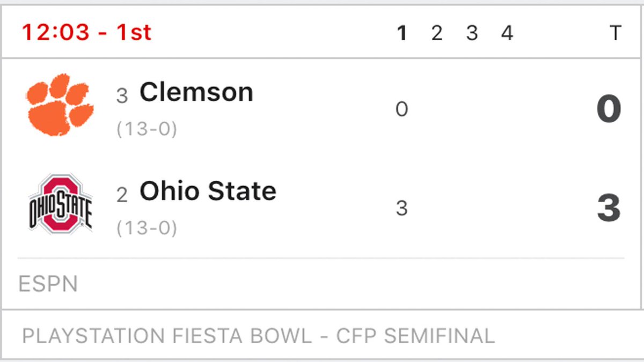Select the 4th quarter column header
Viewport: 644px width, 362px height.
pyautogui.click(x=507, y=33)
